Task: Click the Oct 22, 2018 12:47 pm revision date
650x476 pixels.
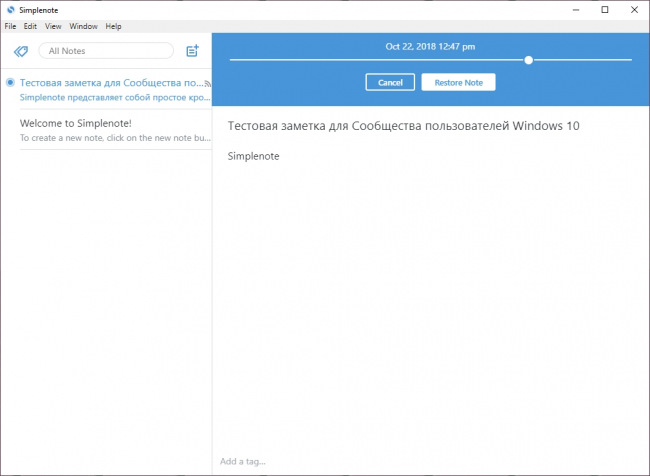Action: [430, 46]
